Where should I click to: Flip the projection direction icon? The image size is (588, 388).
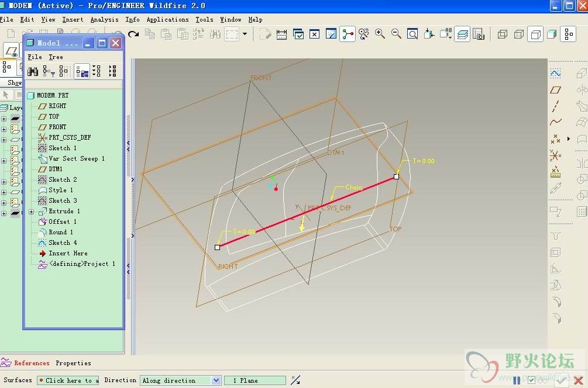tap(295, 380)
